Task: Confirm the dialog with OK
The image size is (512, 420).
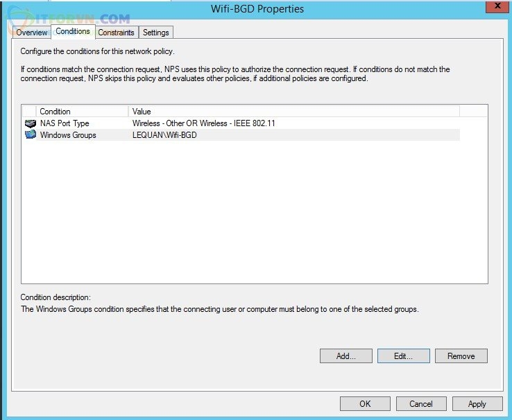Action: [365, 404]
